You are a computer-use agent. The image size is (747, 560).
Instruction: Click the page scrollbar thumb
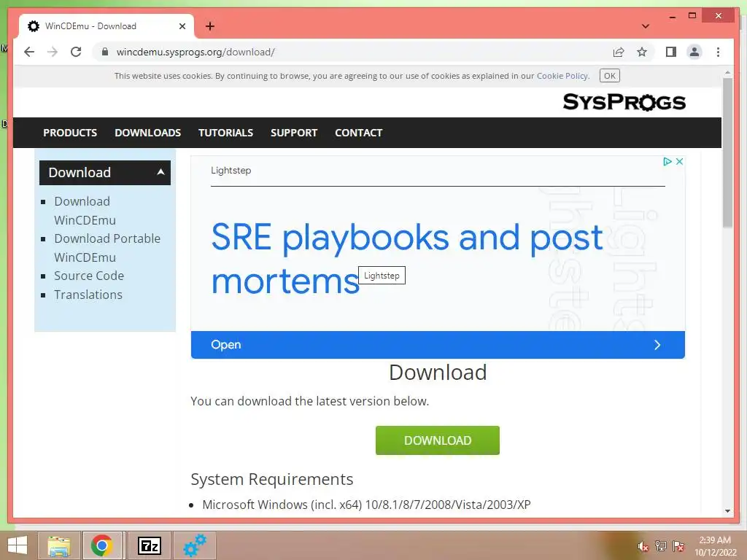coord(727,152)
